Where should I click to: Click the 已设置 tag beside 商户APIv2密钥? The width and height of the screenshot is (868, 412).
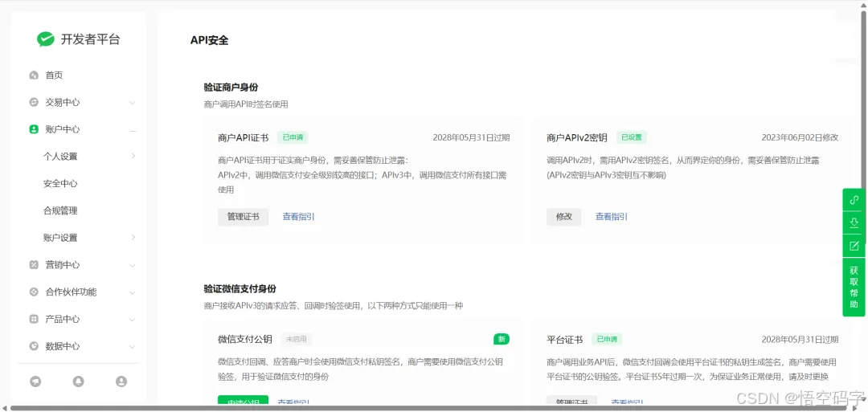[x=631, y=137]
